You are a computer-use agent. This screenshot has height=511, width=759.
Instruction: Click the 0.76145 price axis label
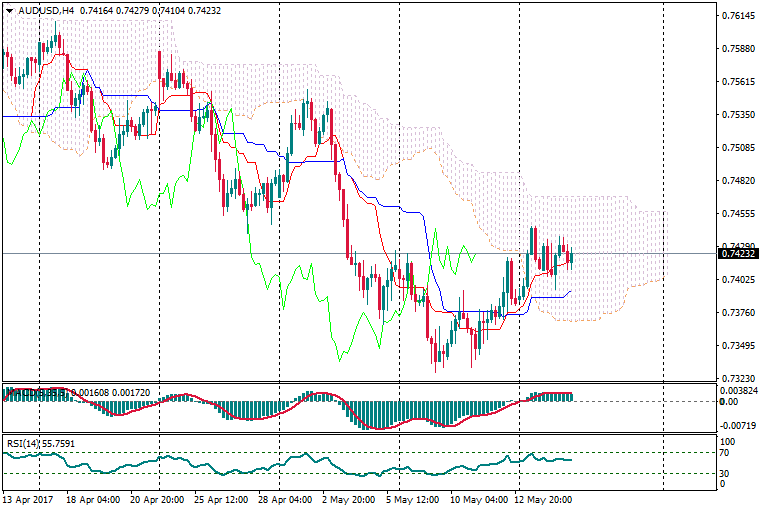737,16
